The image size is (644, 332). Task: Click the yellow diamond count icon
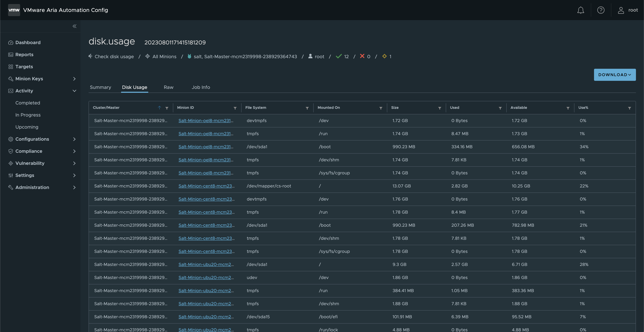pyautogui.click(x=384, y=56)
